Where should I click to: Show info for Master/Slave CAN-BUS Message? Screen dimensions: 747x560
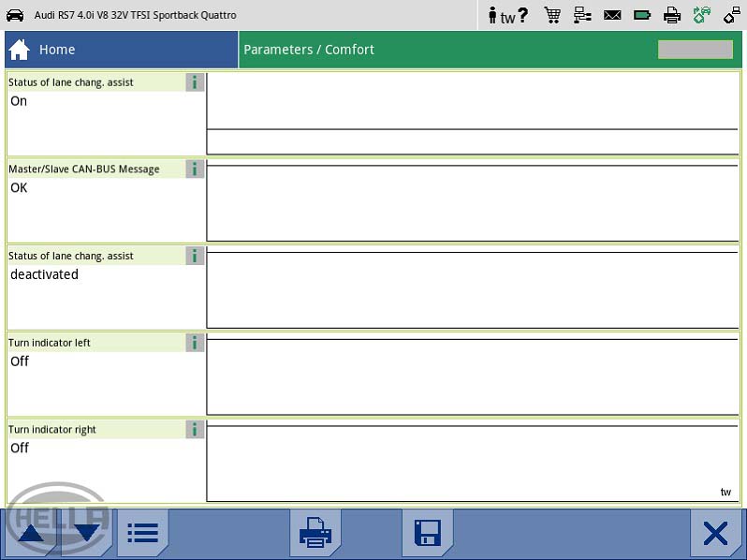pyautogui.click(x=195, y=169)
